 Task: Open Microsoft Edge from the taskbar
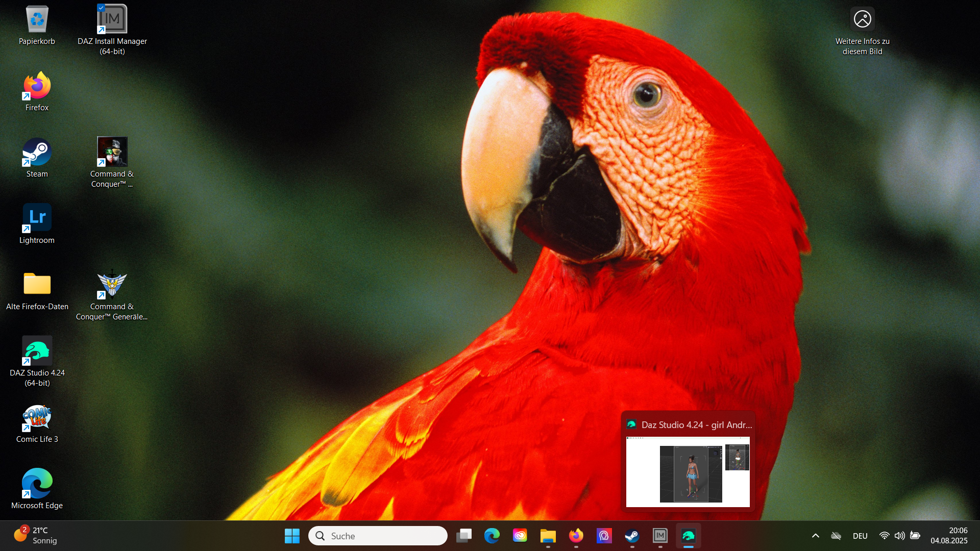pos(492,536)
